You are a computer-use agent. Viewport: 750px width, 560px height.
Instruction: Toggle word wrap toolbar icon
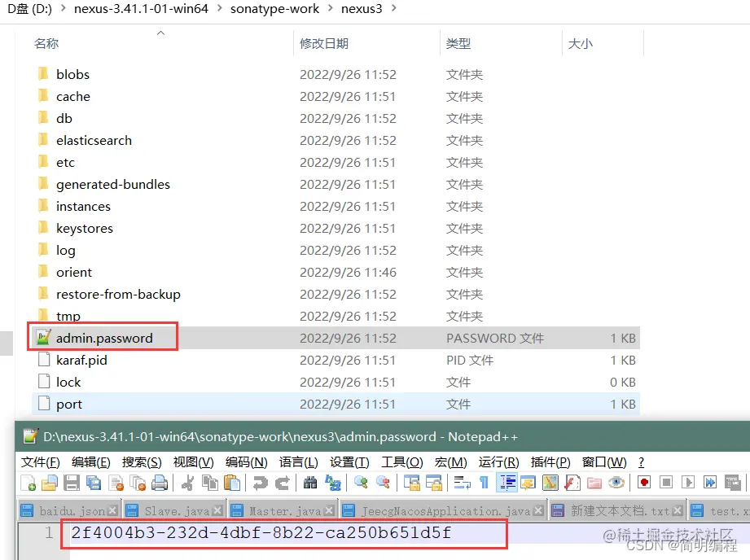click(x=462, y=483)
